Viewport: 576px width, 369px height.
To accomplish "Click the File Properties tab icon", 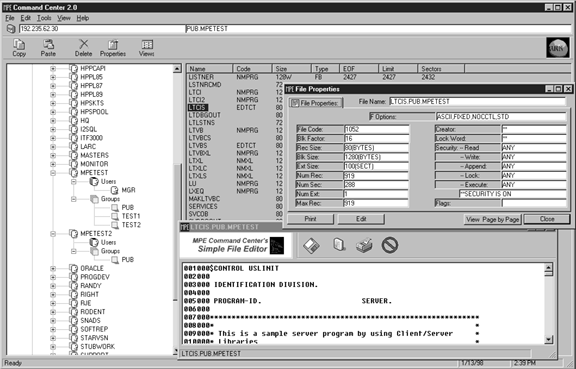I will click(x=295, y=103).
